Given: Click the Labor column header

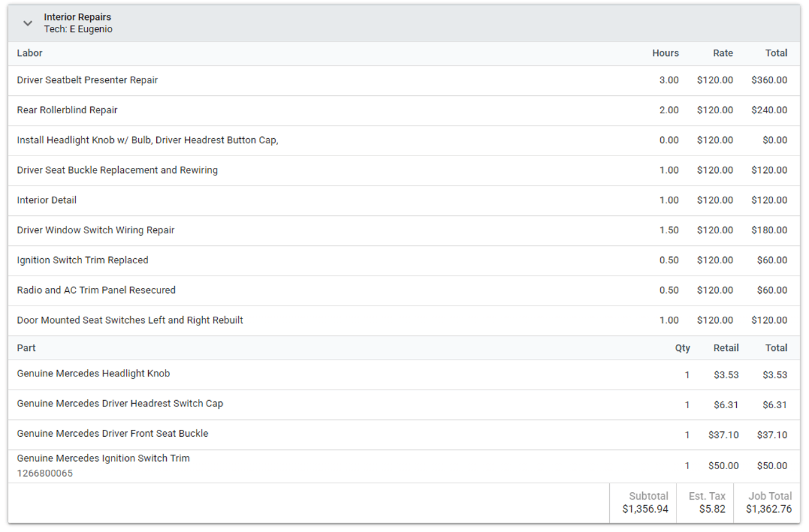Looking at the screenshot, I should [29, 53].
